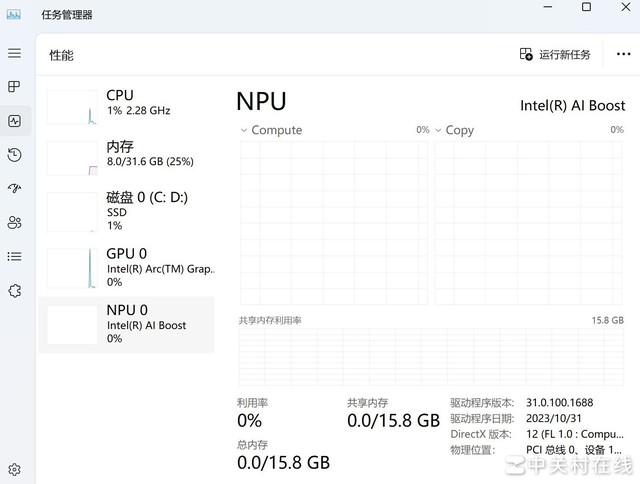Viewport: 640px width, 484px height.
Task: Click the Task Manager title bar app icon
Action: point(14,14)
